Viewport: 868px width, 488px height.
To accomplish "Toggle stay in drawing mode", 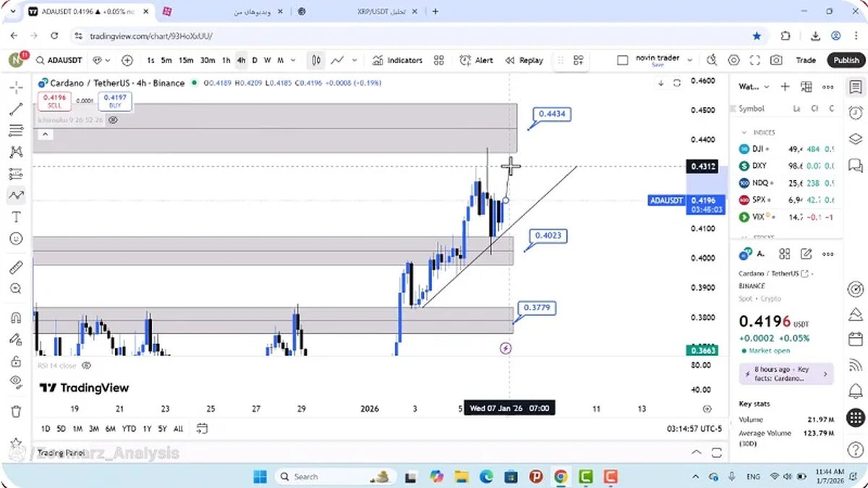I will click(16, 339).
